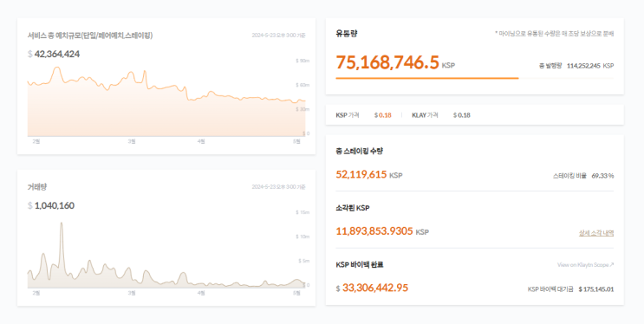Click the 소각된 KSP heading
This screenshot has height=324, width=644.
coord(353,208)
